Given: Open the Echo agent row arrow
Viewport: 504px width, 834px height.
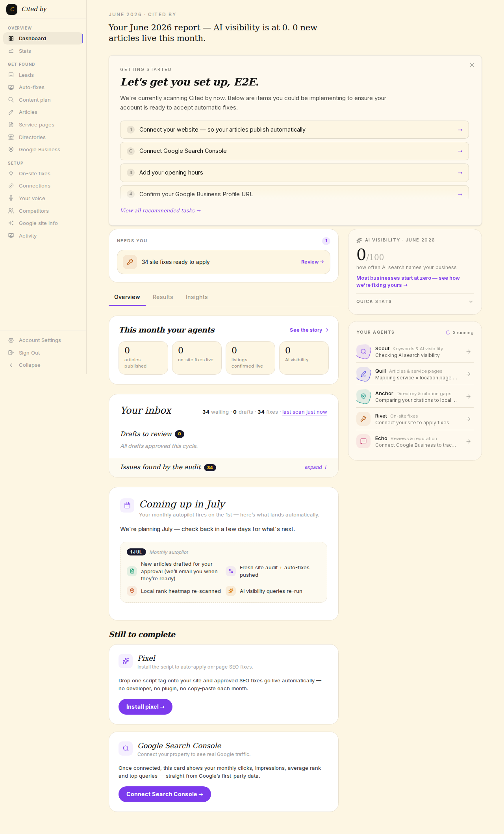Looking at the screenshot, I should [x=469, y=441].
